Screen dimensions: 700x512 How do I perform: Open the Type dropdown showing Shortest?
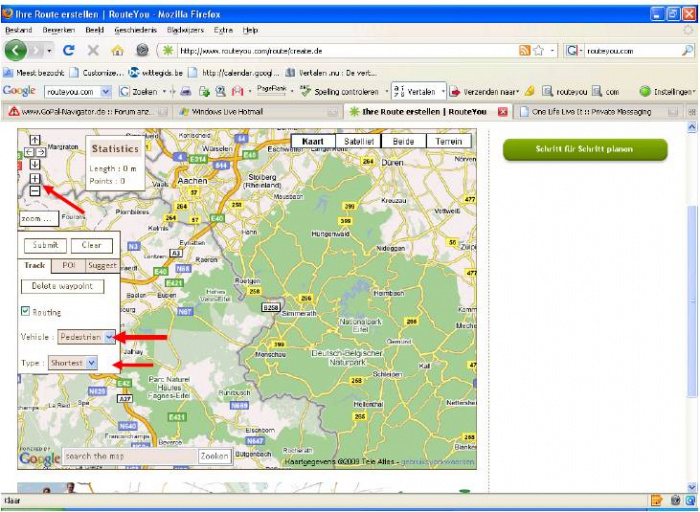(x=73, y=363)
